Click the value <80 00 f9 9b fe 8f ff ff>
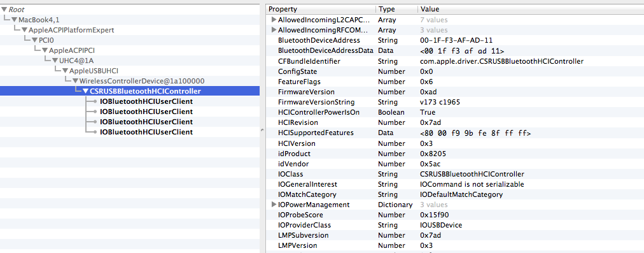 475,133
